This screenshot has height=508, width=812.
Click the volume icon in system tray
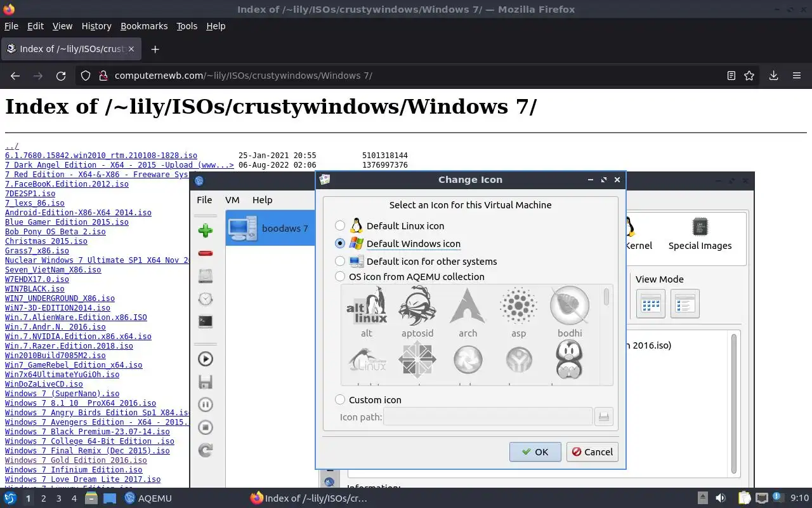pyautogui.click(x=721, y=498)
